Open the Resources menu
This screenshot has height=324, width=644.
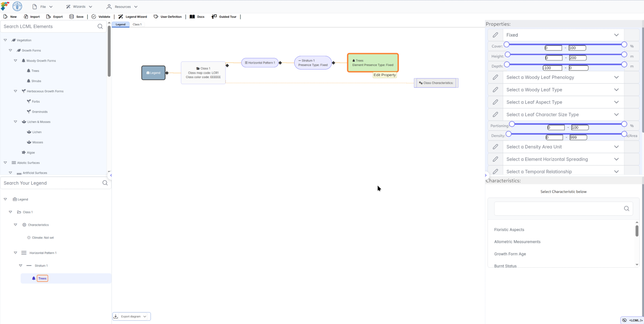coord(122,7)
